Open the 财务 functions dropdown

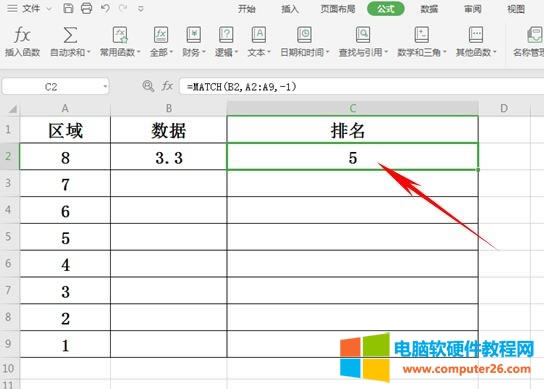click(204, 52)
